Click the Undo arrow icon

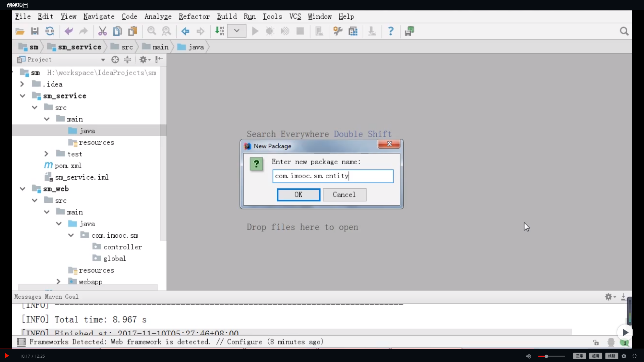[x=69, y=31]
